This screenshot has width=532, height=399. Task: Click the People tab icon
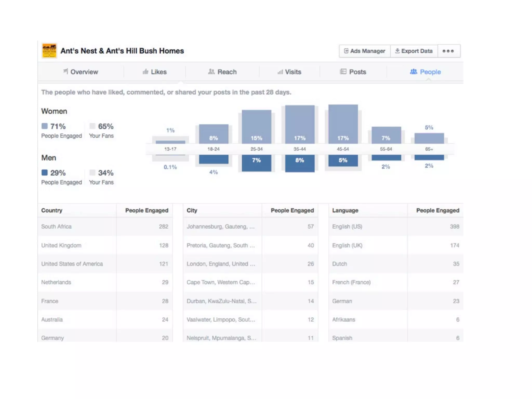point(414,71)
